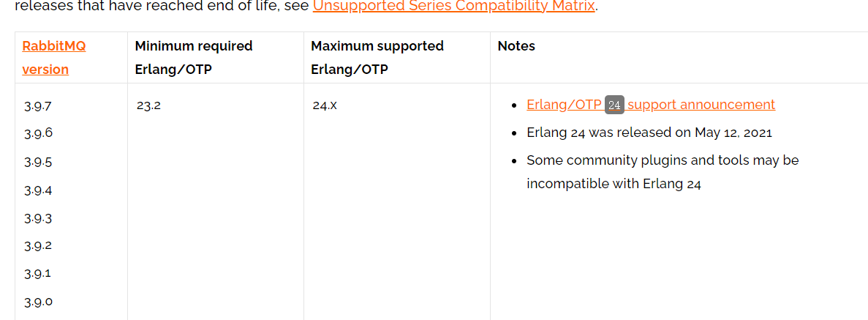Viewport: 868px width, 320px height.
Task: Click the 23.2 minimum Erlang value
Action: coord(148,105)
